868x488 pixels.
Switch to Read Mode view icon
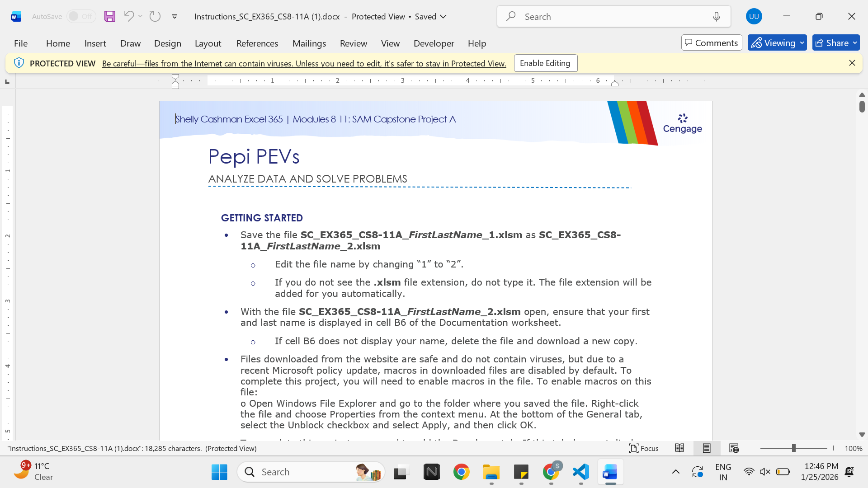[679, 448]
